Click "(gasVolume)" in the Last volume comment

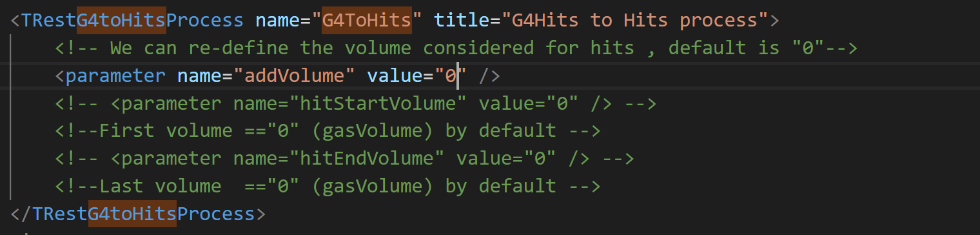point(372,187)
